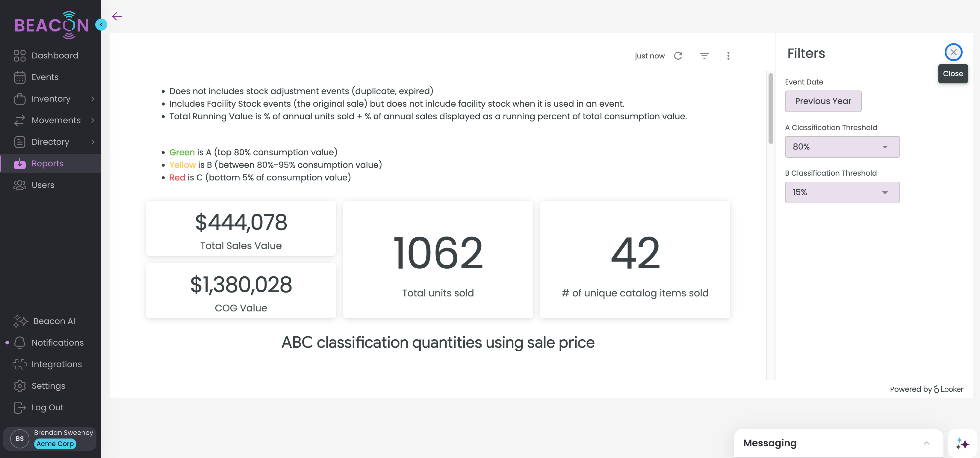Open B Classification Threshold 15% dropdown
The height and width of the screenshot is (458, 980).
click(842, 193)
